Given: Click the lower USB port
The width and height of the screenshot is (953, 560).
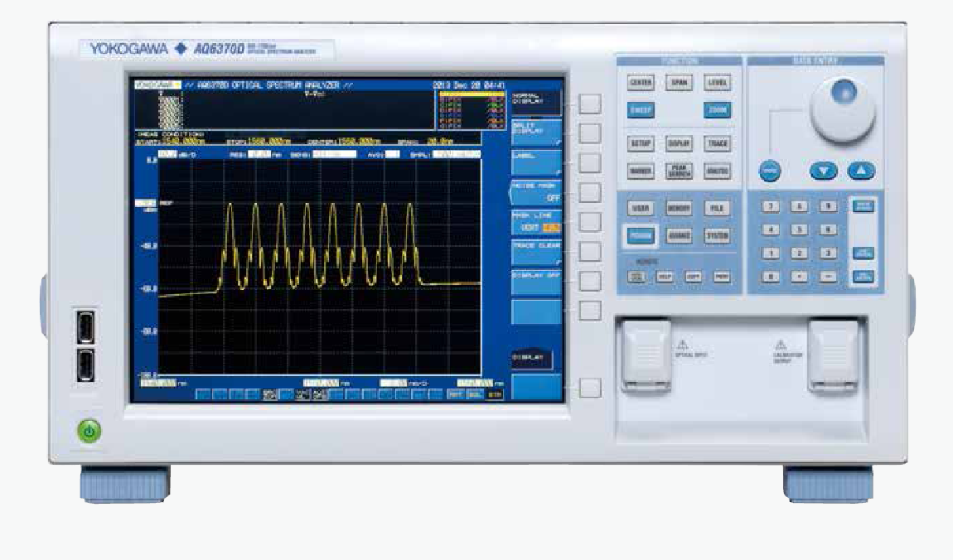Looking at the screenshot, I should (84, 364).
